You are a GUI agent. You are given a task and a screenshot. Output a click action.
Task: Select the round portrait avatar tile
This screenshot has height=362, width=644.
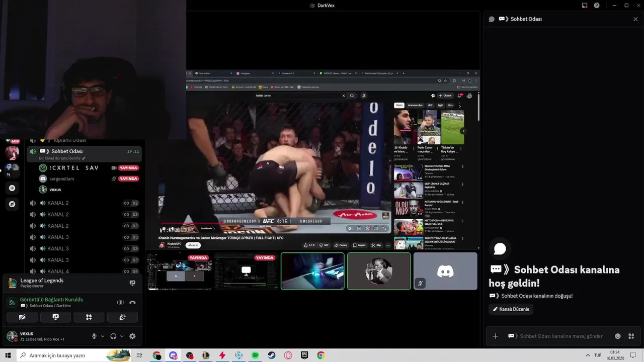tap(379, 271)
